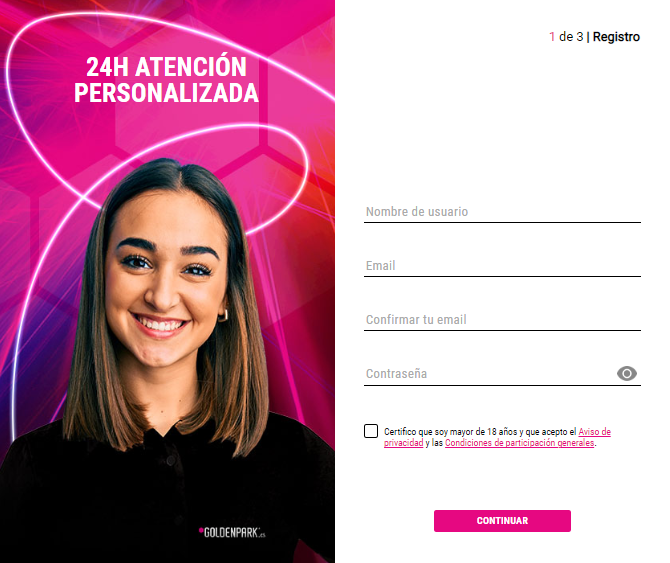Click the 24H ATENCIÓN headline line
This screenshot has width=670, height=563.
(166, 67)
